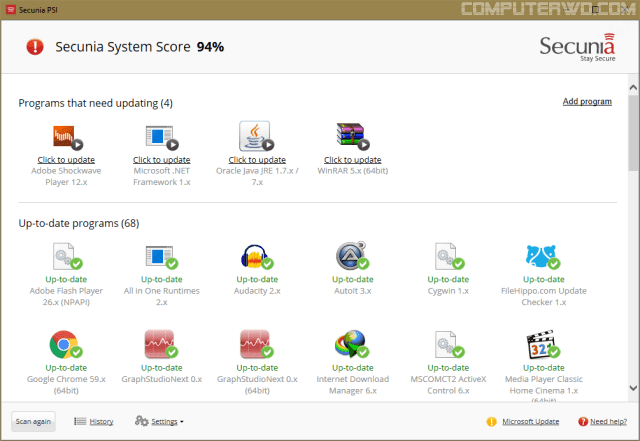Screen dimensions: 640x441
Task: Select the Media Player Classic Home Cinema icon
Action: (543, 344)
